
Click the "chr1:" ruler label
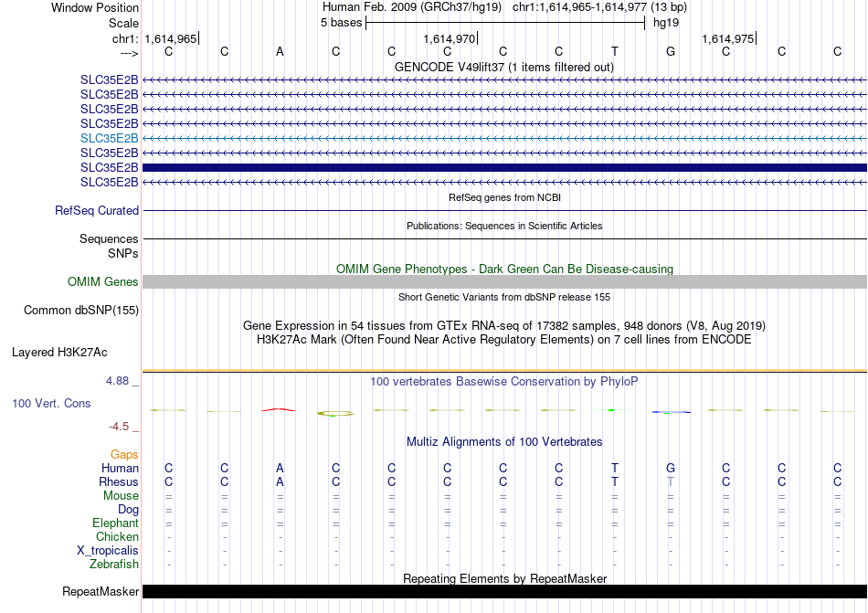pos(125,38)
